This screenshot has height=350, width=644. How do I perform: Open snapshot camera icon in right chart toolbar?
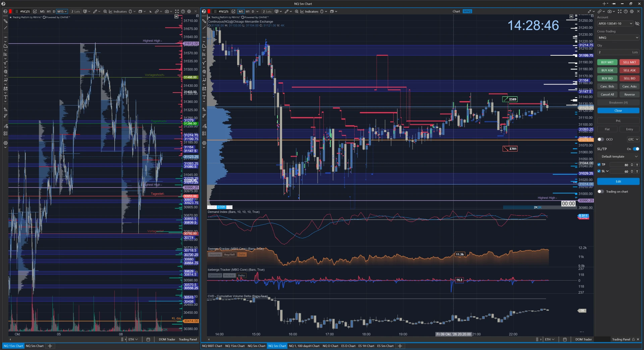click(609, 11)
